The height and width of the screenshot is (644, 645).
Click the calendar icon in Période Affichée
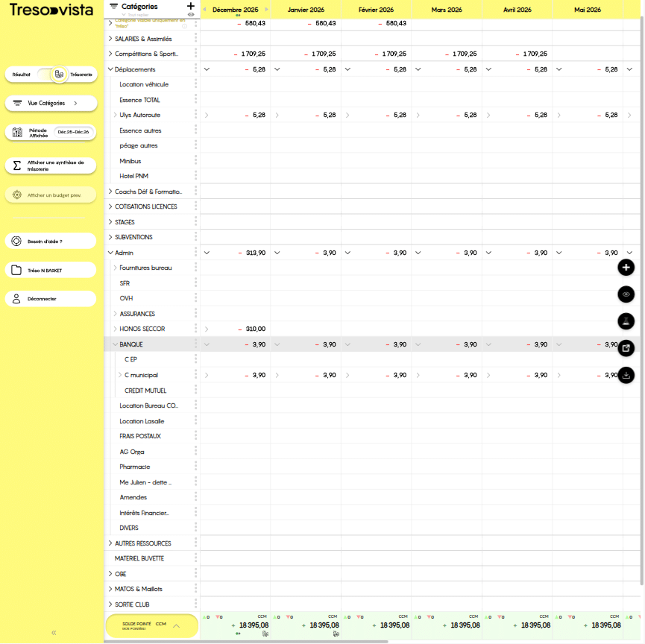click(x=17, y=132)
